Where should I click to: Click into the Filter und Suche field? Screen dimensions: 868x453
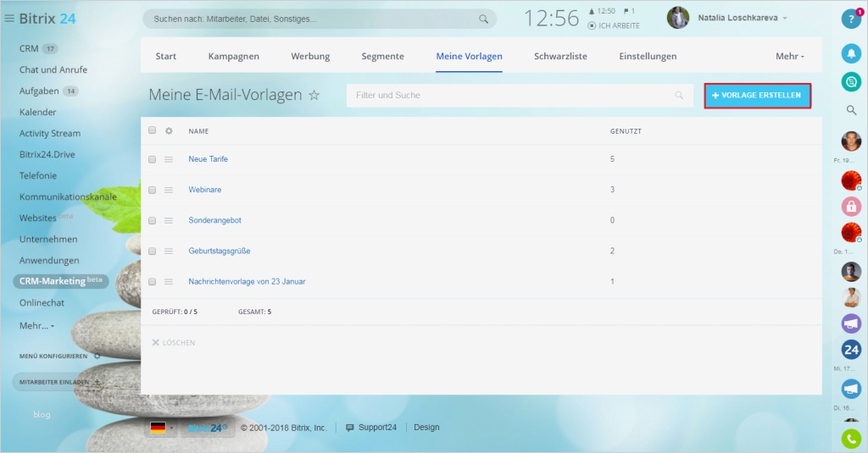tap(520, 95)
